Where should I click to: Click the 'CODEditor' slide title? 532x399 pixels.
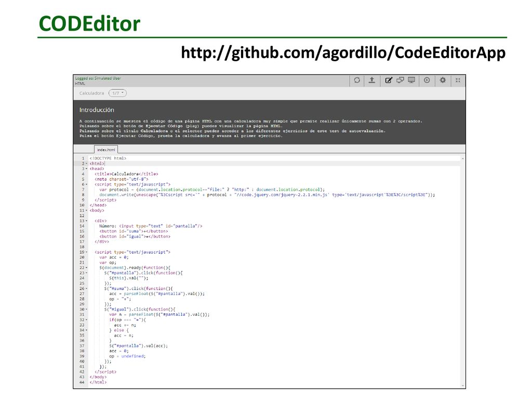tap(89, 23)
